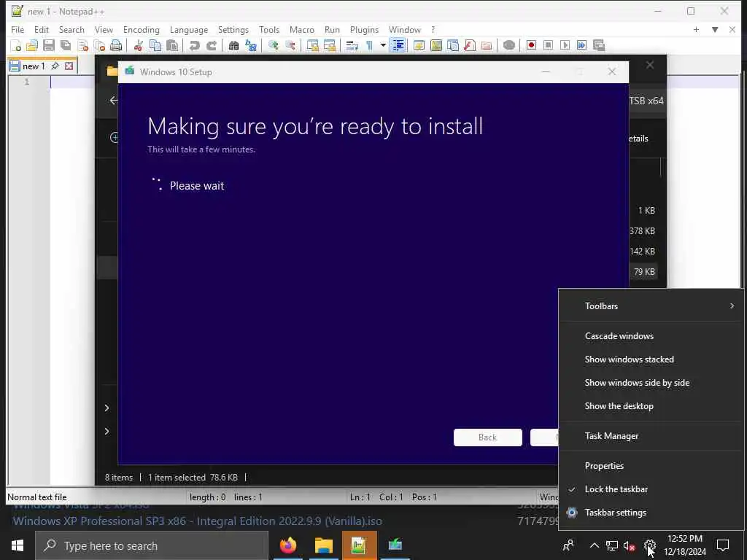Toggle Word wrap icon in Notepad++ toolbar
This screenshot has width=747, height=560.
(x=352, y=46)
